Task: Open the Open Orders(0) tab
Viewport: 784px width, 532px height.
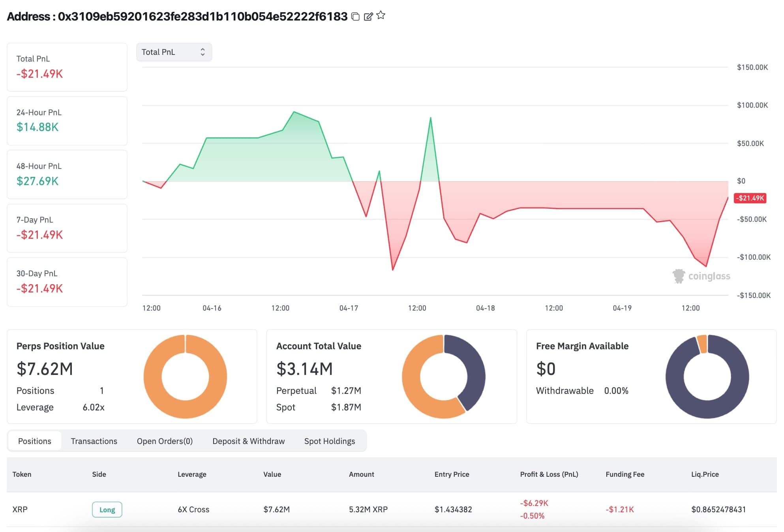Action: pos(165,441)
